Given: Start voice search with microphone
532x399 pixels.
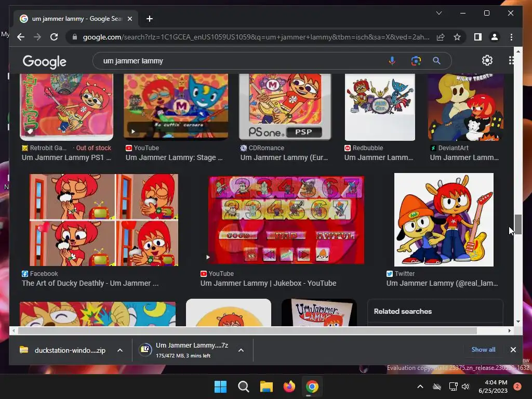Looking at the screenshot, I should (392, 61).
